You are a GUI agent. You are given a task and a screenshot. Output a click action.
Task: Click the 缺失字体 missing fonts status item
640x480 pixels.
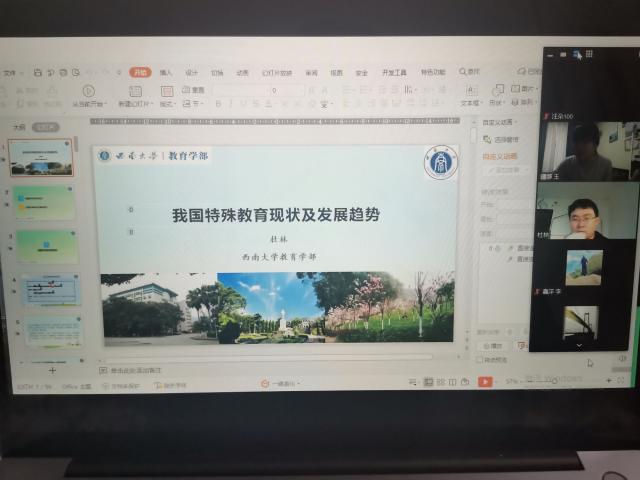coord(171,385)
